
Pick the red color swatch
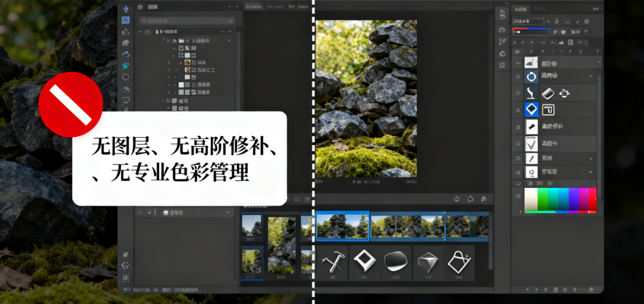pyautogui.click(x=592, y=199)
